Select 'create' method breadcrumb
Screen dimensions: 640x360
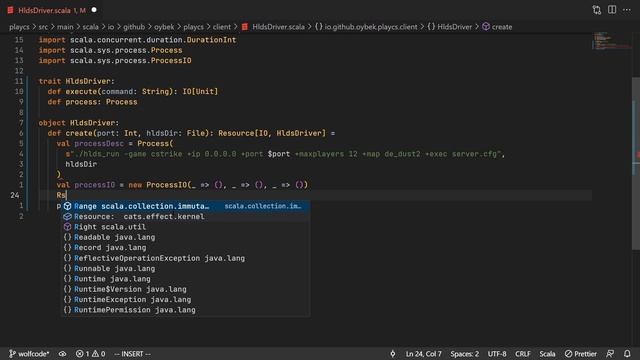pos(502,27)
